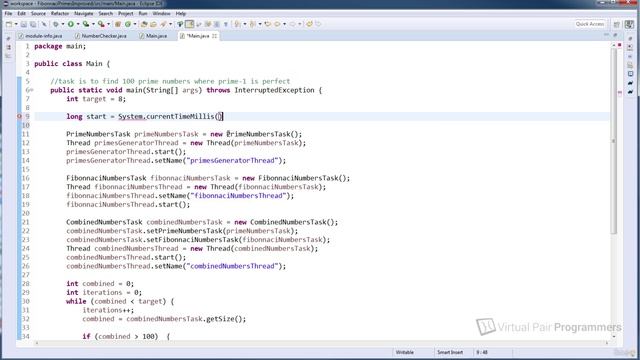The width and height of the screenshot is (640, 360).
Task: Click the Search flashlight toolbar icon
Action: [x=163, y=24]
